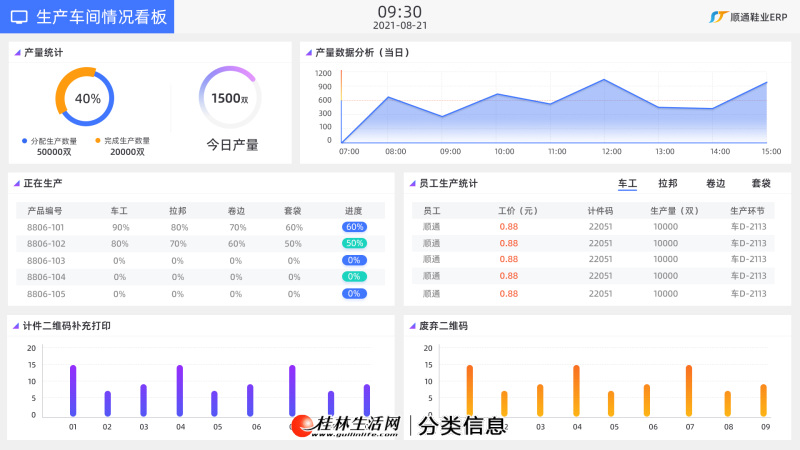Click the monitor icon beside the dashboard title
This screenshot has width=800, height=450.
pyautogui.click(x=19, y=17)
